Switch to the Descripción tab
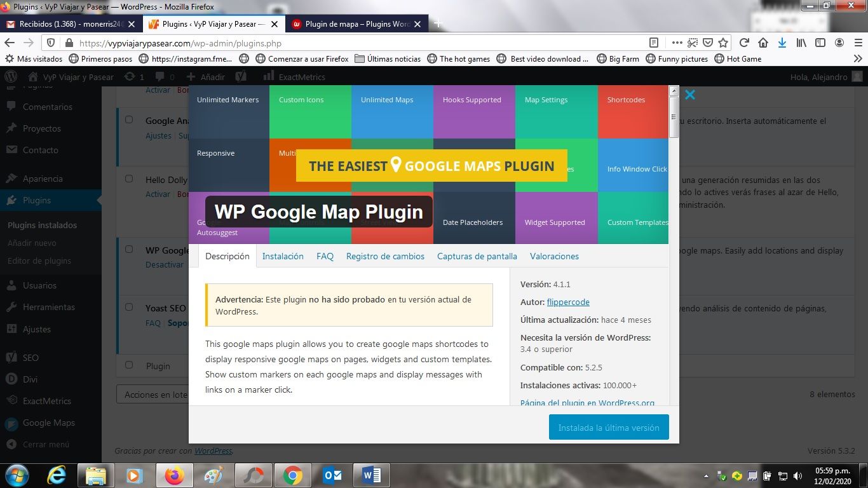Viewport: 868px width, 488px height. click(227, 256)
